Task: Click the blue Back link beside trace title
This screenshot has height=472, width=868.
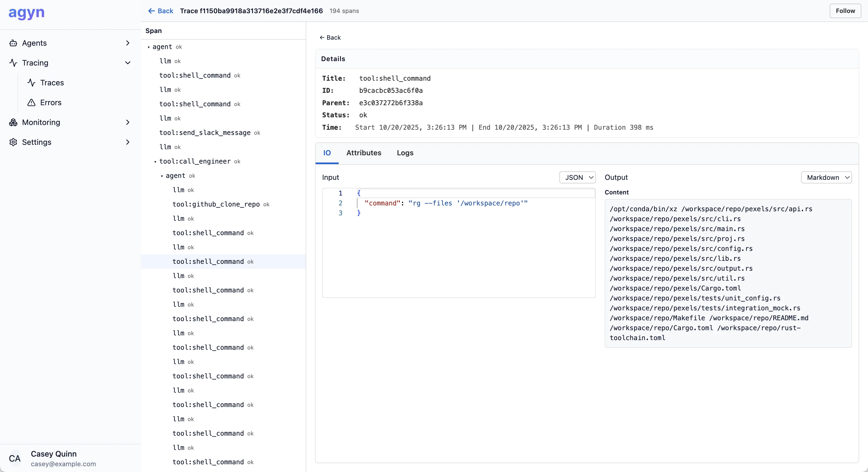Action: (161, 11)
